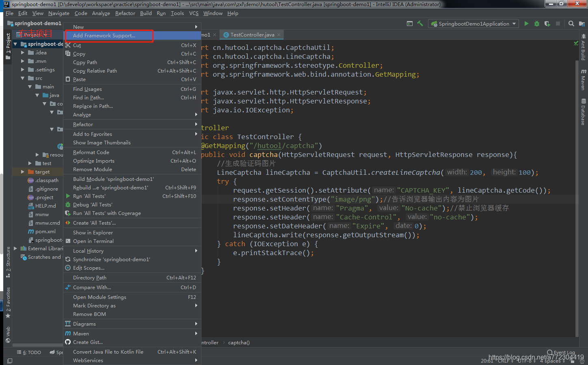Select Find Usages menu entry
Screen dimensions: 588x365
coord(132,89)
